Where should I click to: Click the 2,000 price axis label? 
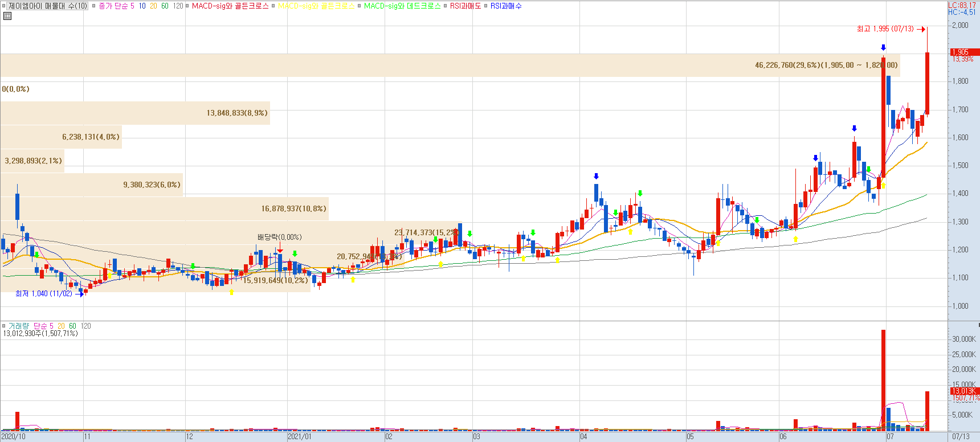(x=960, y=25)
